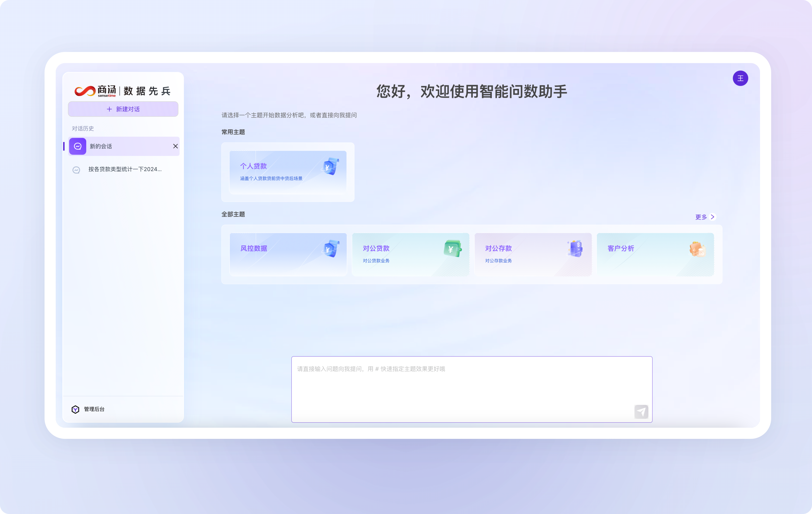Click the 对公存款业务 subtitle text
This screenshot has width=812, height=514.
tap(498, 260)
